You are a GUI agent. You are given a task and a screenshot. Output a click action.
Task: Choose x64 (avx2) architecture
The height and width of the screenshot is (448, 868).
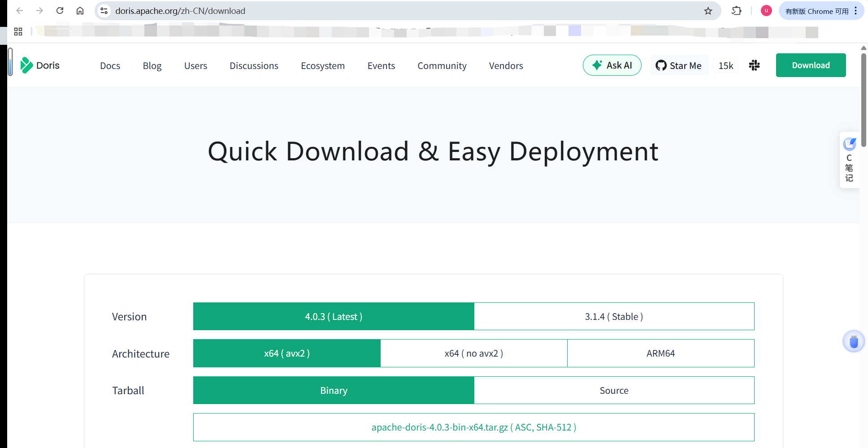[287, 353]
